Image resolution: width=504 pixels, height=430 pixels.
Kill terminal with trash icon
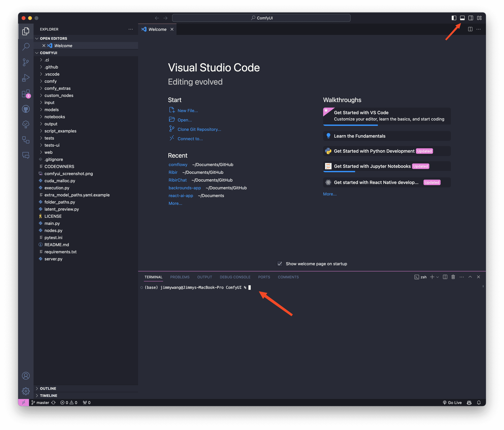click(453, 277)
